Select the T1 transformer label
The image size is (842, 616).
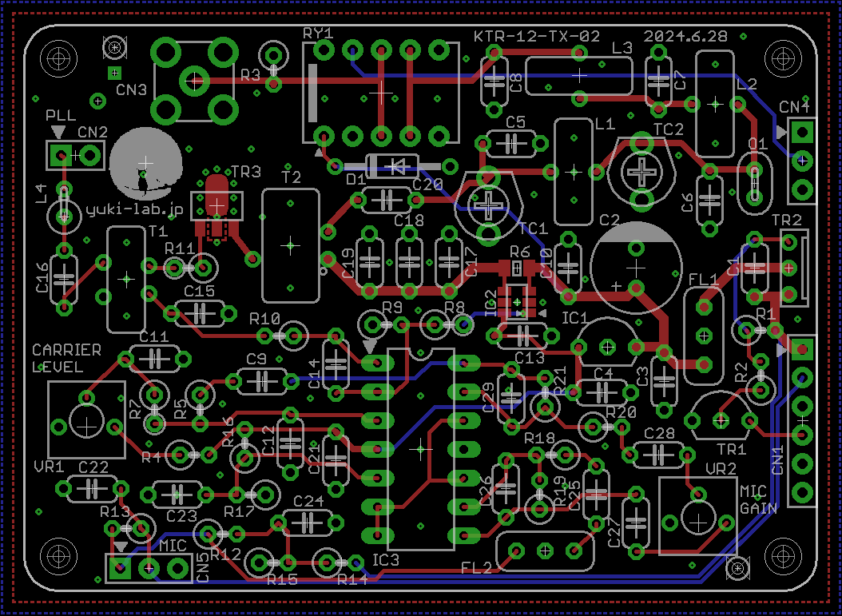point(158,231)
